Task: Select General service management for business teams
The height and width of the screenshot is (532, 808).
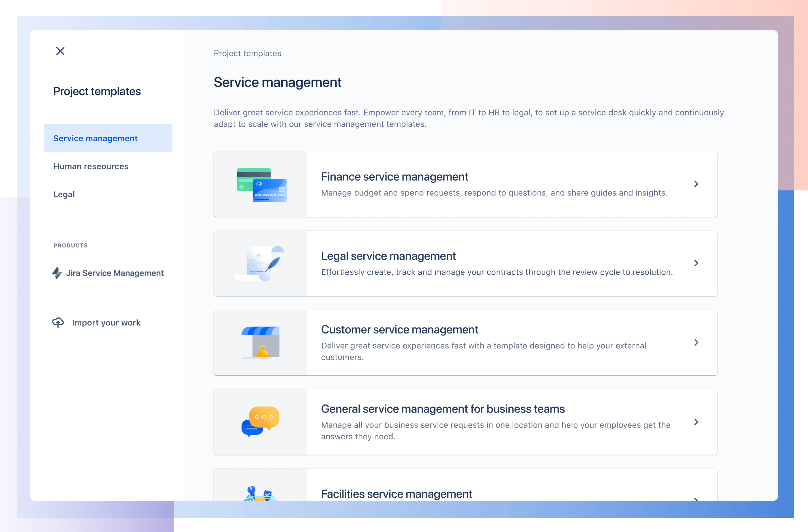Action: (465, 422)
